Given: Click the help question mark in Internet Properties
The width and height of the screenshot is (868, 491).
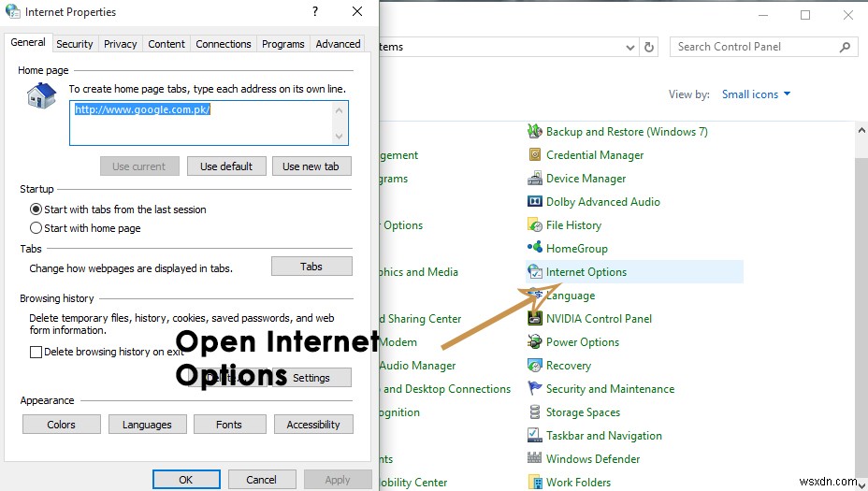Looking at the screenshot, I should click(315, 11).
